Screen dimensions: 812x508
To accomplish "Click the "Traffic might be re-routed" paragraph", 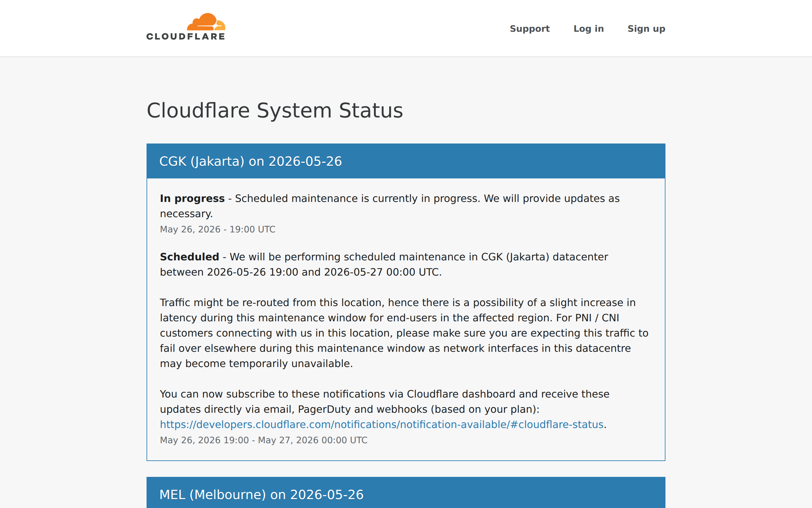I will 404,333.
